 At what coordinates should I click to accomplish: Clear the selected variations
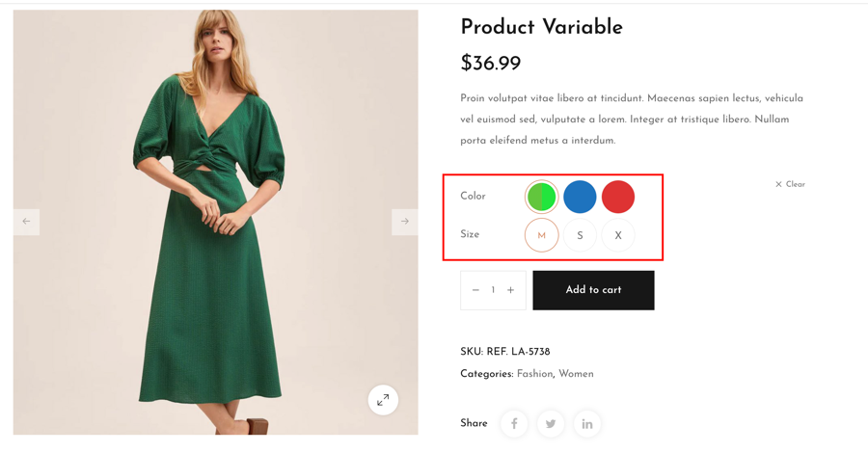(x=790, y=184)
